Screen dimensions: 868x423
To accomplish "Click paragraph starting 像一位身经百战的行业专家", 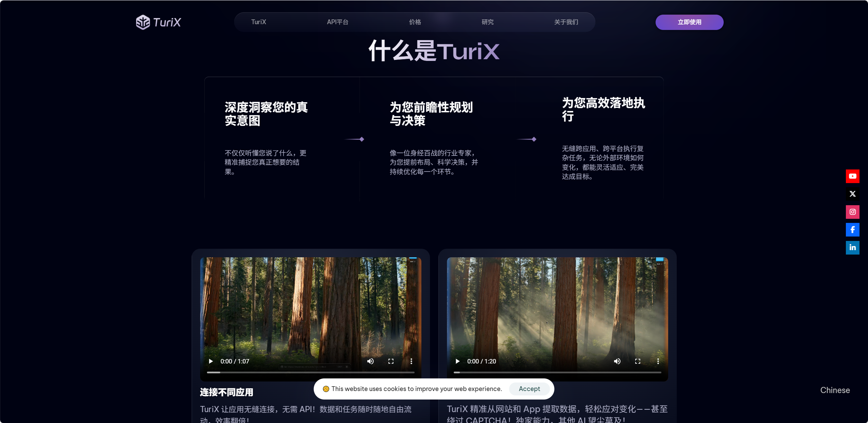I will click(x=434, y=162).
